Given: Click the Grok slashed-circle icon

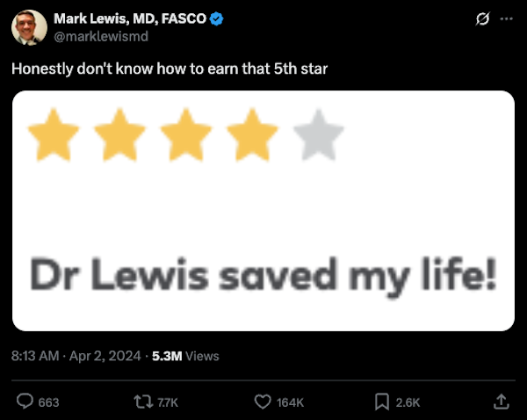Looking at the screenshot, I should [x=481, y=19].
